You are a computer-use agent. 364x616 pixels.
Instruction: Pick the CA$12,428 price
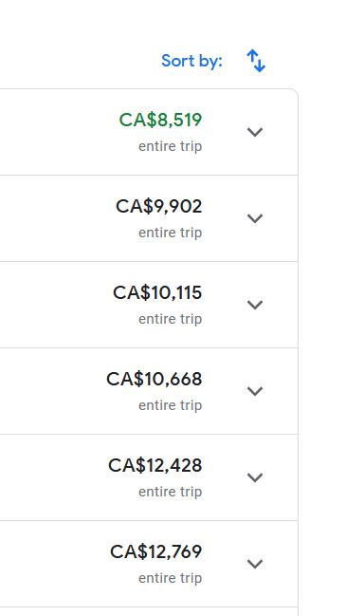coord(155,466)
